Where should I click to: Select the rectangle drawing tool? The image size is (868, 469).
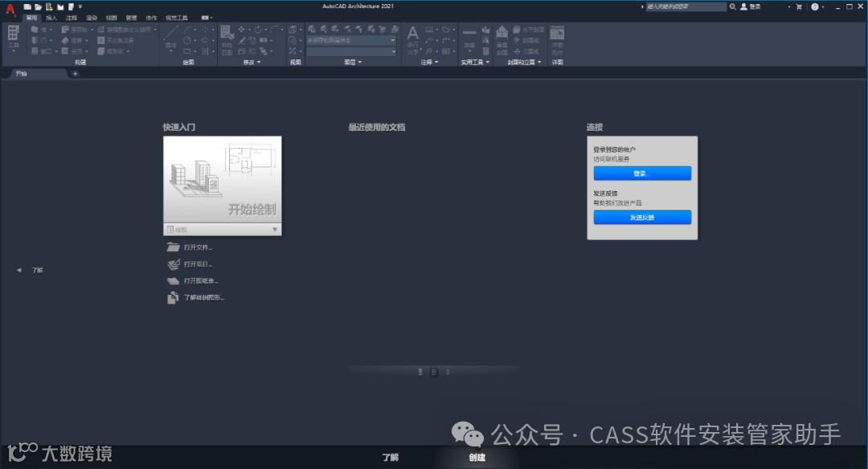pos(187,51)
